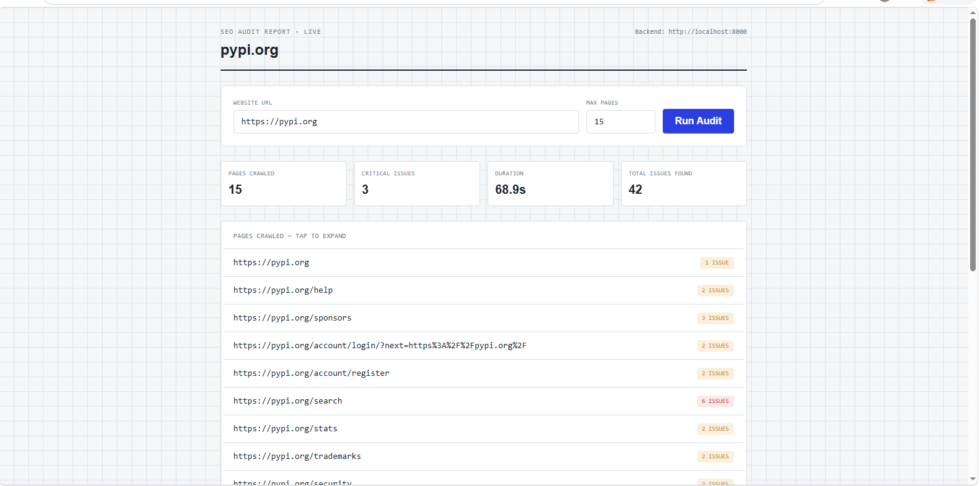Image resolution: width=980 pixels, height=486 pixels.
Task: Click the vertical page scrollbar thumb
Action: [x=973, y=145]
